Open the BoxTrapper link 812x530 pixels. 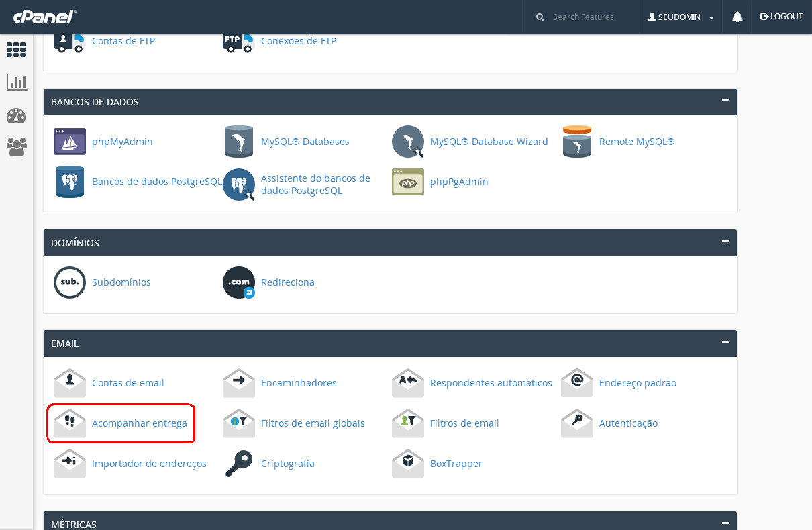pos(456,464)
